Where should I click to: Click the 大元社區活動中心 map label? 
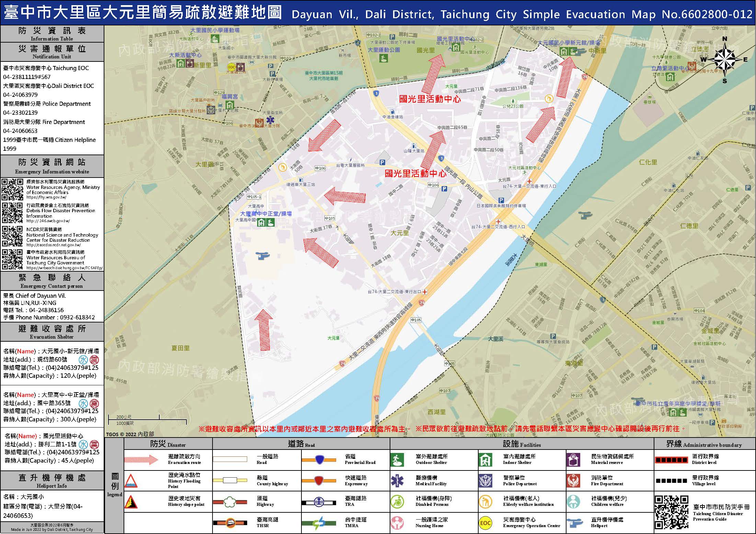(524, 168)
